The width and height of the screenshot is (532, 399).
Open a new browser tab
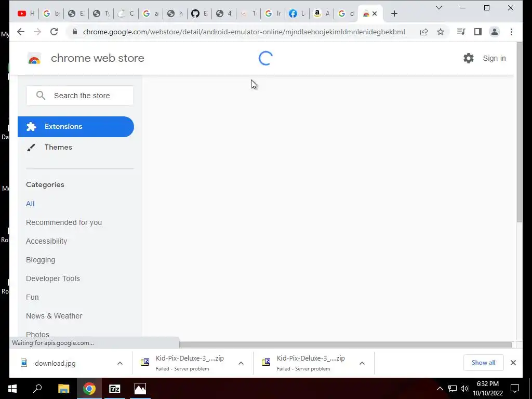point(394,14)
